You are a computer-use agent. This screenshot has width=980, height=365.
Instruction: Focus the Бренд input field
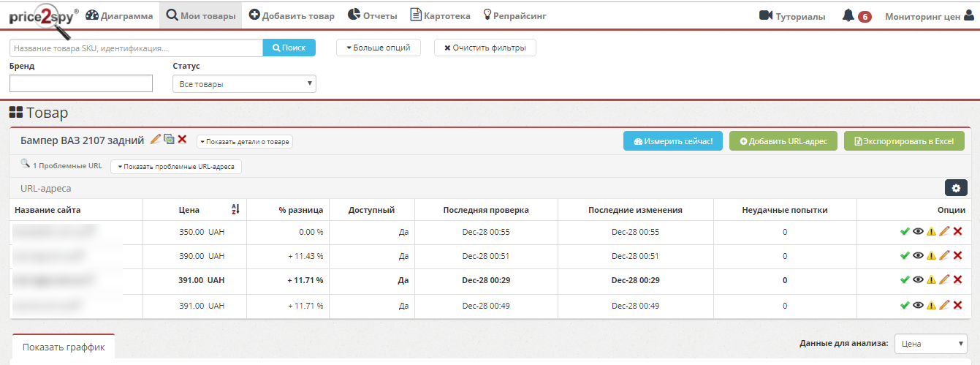[81, 83]
